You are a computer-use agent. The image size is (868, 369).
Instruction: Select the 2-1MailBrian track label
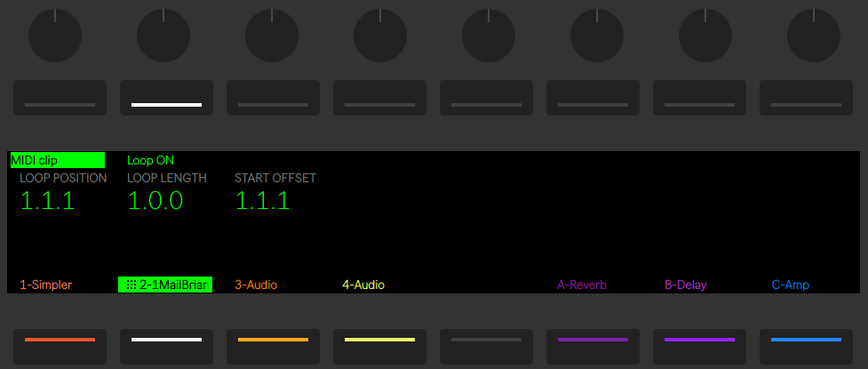(165, 285)
